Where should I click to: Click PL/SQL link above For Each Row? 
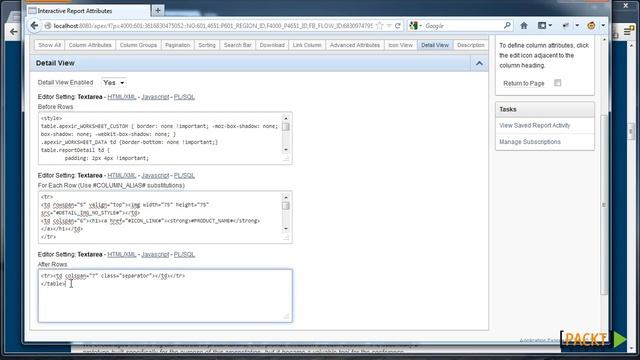(x=184, y=176)
